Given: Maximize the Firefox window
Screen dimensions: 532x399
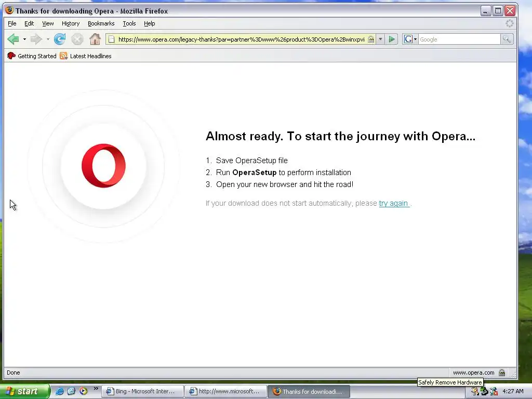Looking at the screenshot, I should point(498,11).
